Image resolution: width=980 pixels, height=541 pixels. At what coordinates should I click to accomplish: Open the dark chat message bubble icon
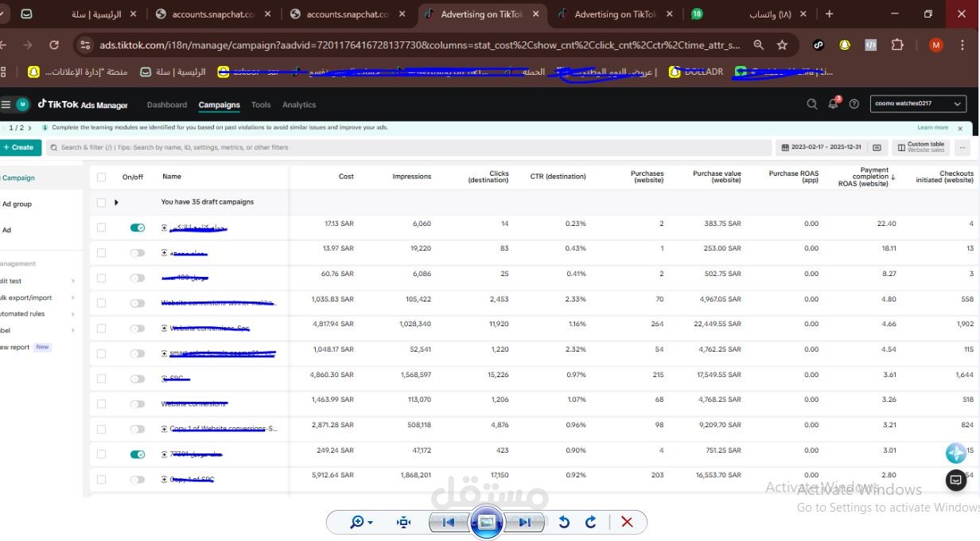click(x=956, y=480)
